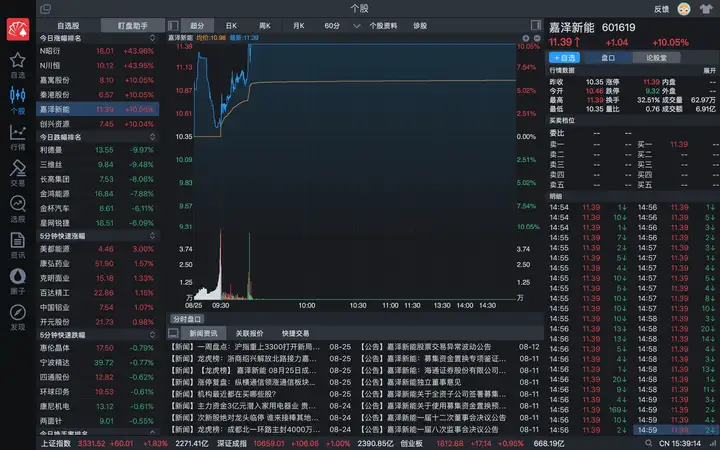Screen dimensions: 720x450
Task: Open the chart period dropdown chevron after 60分
Action: click(x=356, y=26)
